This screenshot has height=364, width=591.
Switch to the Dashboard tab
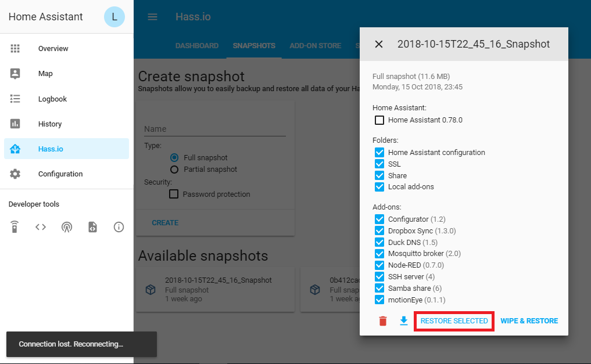(197, 45)
